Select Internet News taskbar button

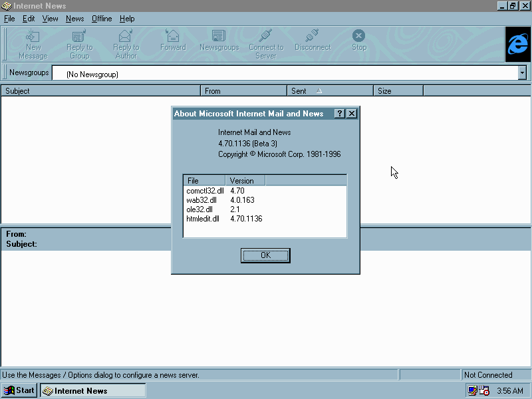[93, 390]
